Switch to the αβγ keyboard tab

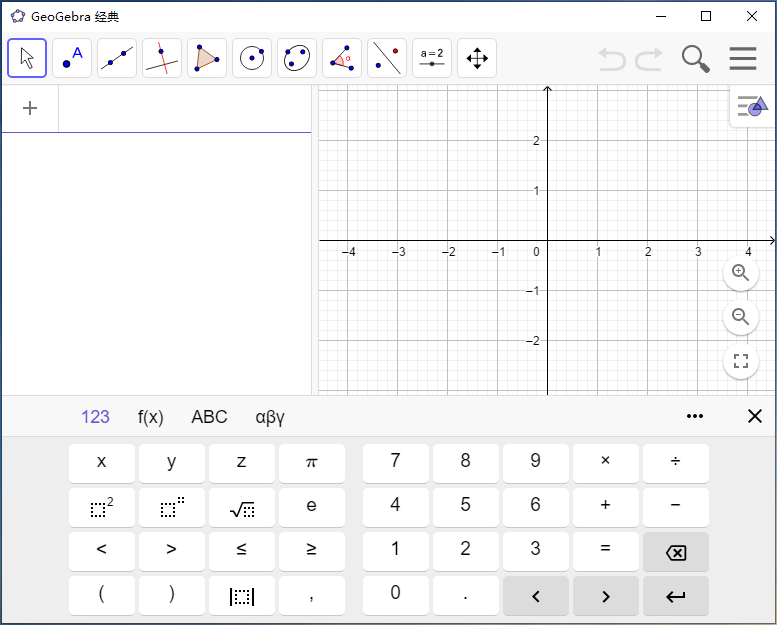click(270, 417)
